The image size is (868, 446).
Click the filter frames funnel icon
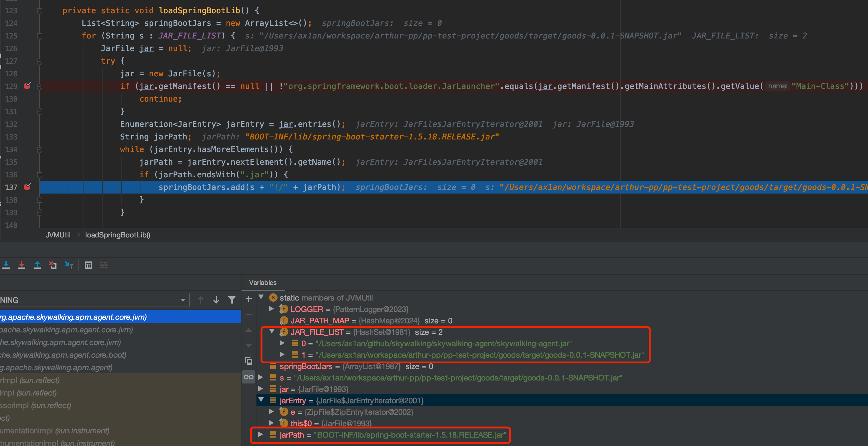[x=232, y=300]
